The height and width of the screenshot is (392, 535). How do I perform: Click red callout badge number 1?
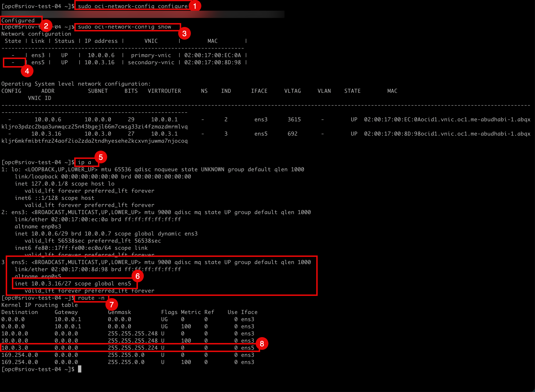(x=195, y=6)
